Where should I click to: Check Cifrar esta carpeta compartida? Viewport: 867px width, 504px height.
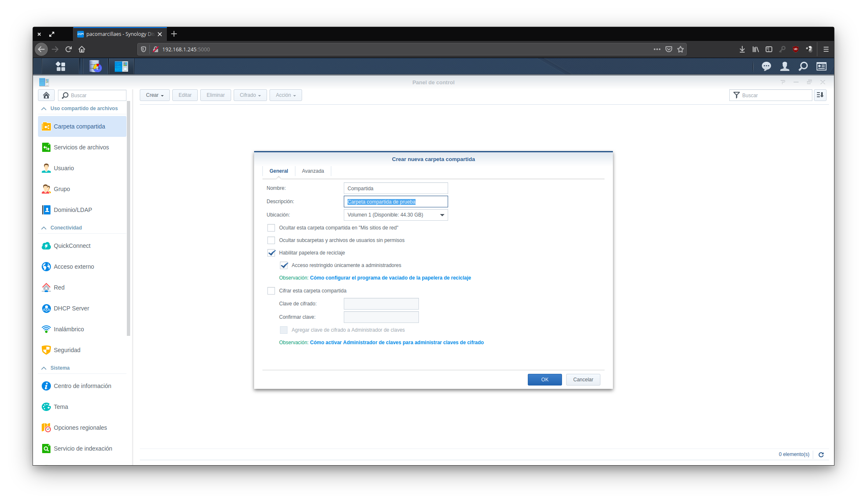tap(271, 291)
